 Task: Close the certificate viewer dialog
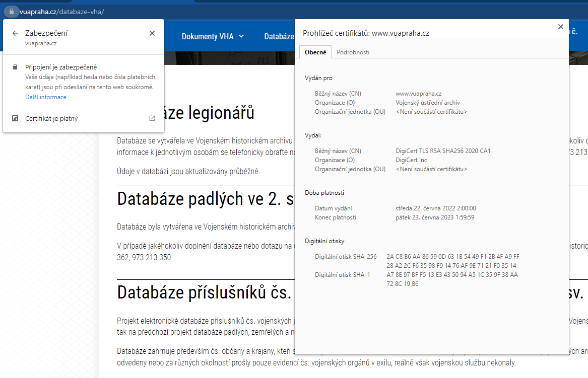560,27
